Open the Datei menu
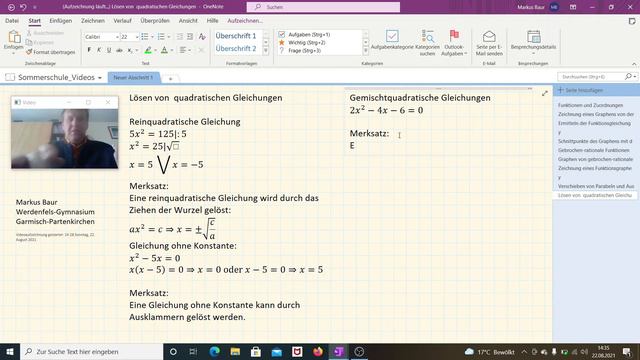Viewport: 640px width, 360px height. 12,20
